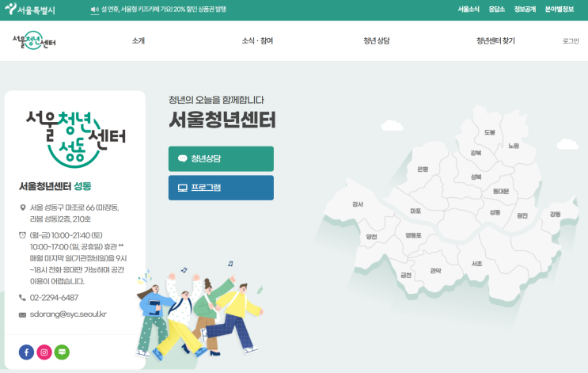Click the speech bubble icon on 청년상담 button
The image size is (588, 373).
pyautogui.click(x=183, y=158)
